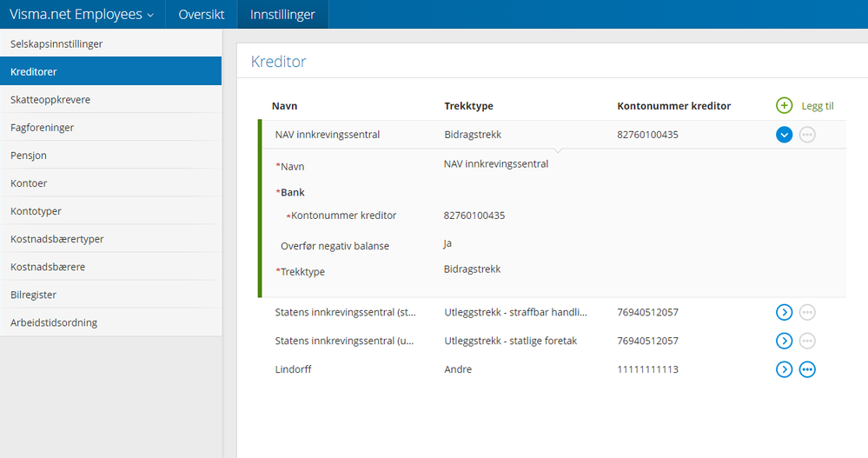Open more options for Utleggstrekk - straffbar handling row

(x=807, y=312)
